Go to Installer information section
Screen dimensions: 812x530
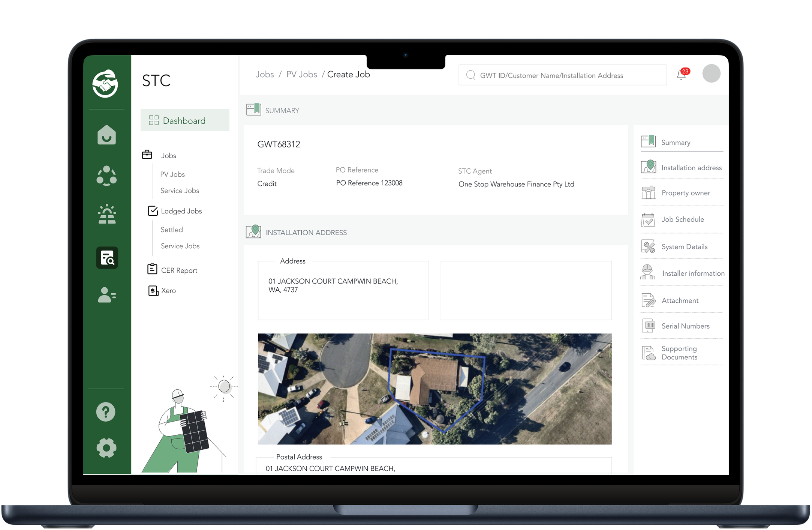[x=693, y=273]
